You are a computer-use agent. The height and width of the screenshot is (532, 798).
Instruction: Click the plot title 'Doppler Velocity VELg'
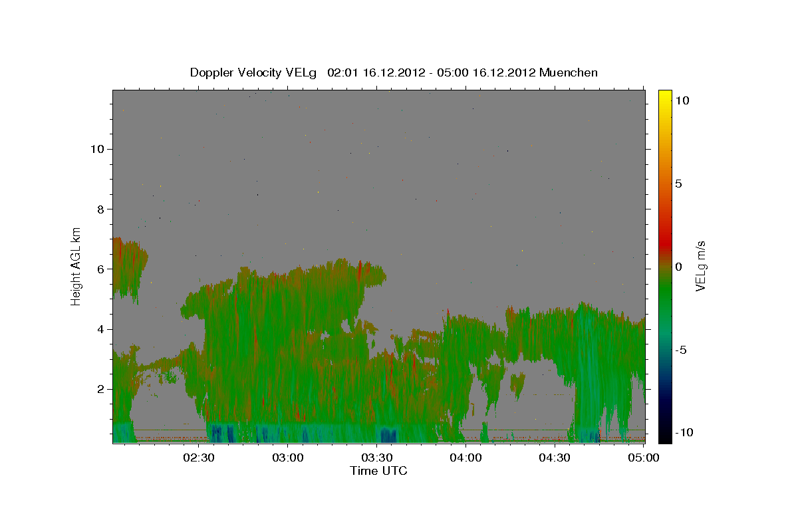click(x=254, y=72)
